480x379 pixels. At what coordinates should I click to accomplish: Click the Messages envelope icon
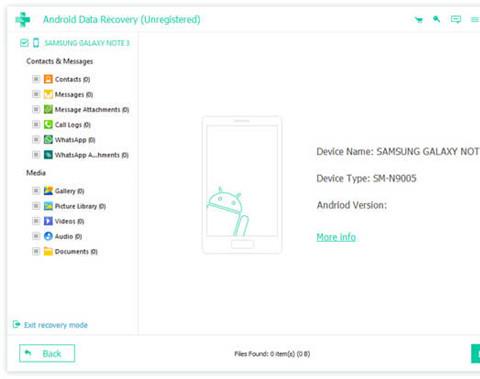pyautogui.click(x=48, y=94)
